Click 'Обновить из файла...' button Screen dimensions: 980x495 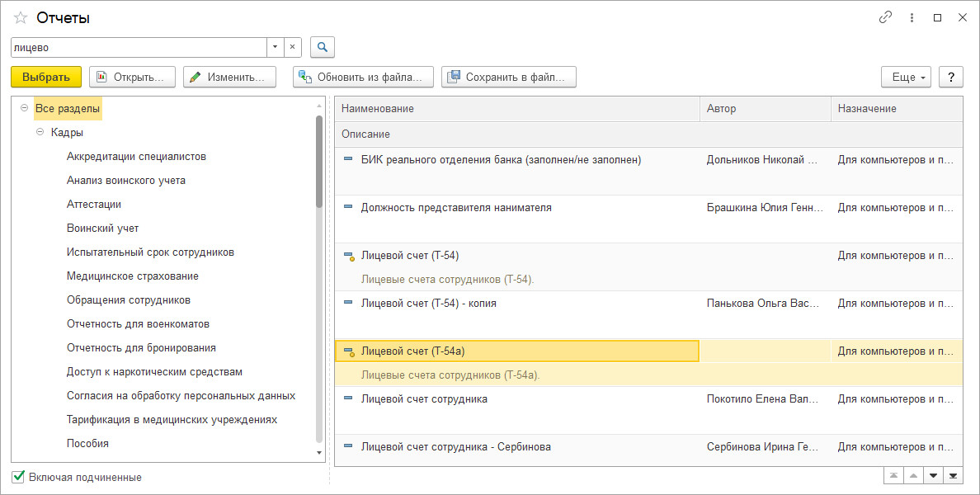pyautogui.click(x=363, y=77)
